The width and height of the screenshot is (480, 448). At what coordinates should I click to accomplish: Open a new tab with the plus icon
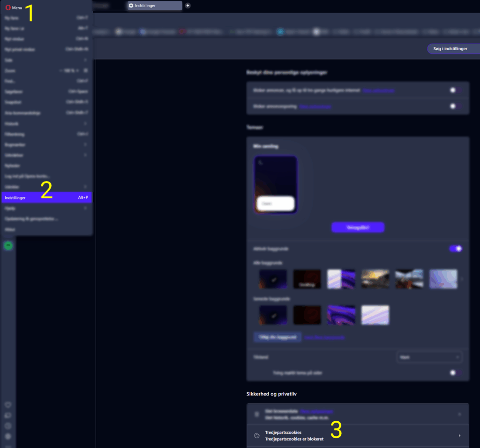[188, 6]
